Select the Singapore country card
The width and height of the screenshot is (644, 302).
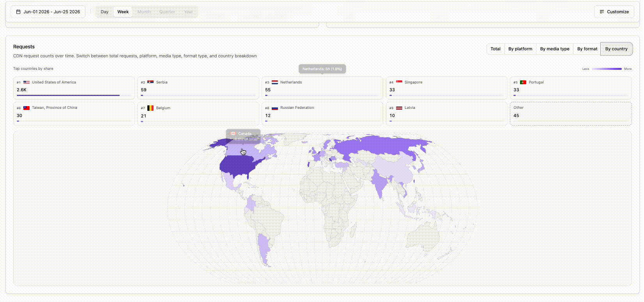[x=446, y=88]
